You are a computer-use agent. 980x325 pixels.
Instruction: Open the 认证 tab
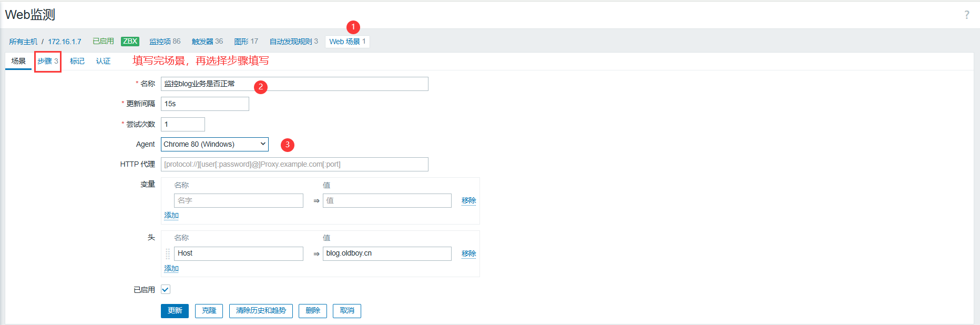pos(103,61)
